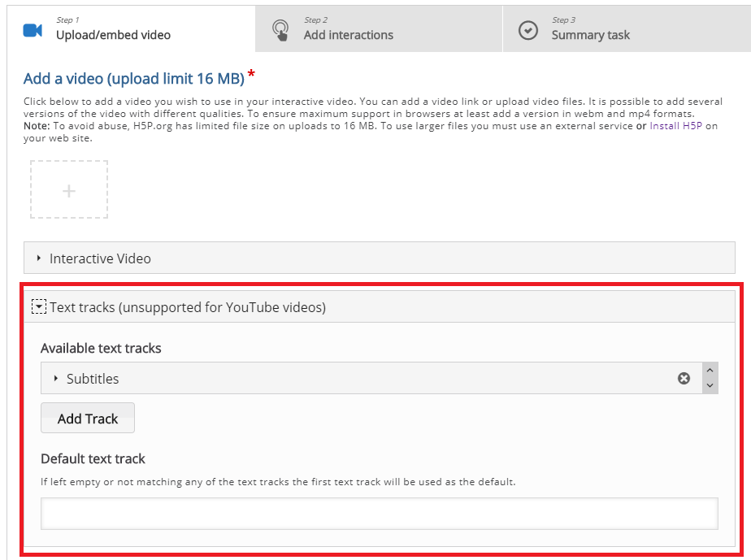Image resolution: width=751 pixels, height=560 pixels.
Task: Expand the Subtitles track item
Action: point(56,379)
